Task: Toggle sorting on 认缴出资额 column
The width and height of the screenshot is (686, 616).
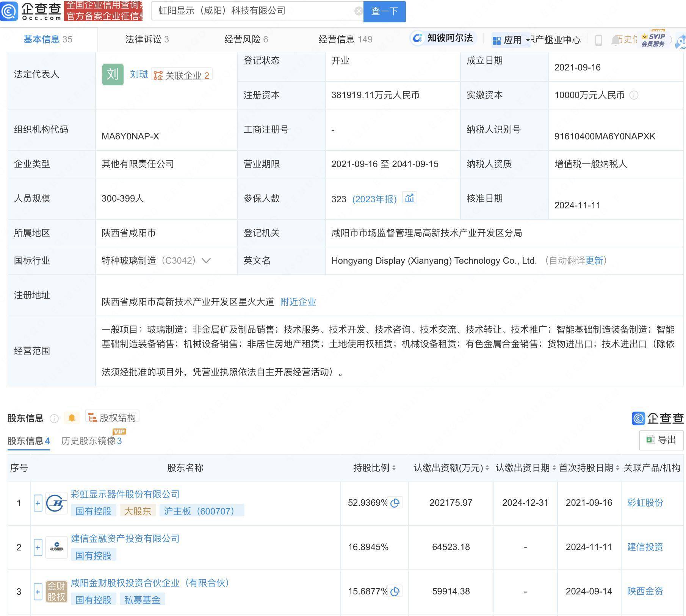Action: [x=487, y=468]
